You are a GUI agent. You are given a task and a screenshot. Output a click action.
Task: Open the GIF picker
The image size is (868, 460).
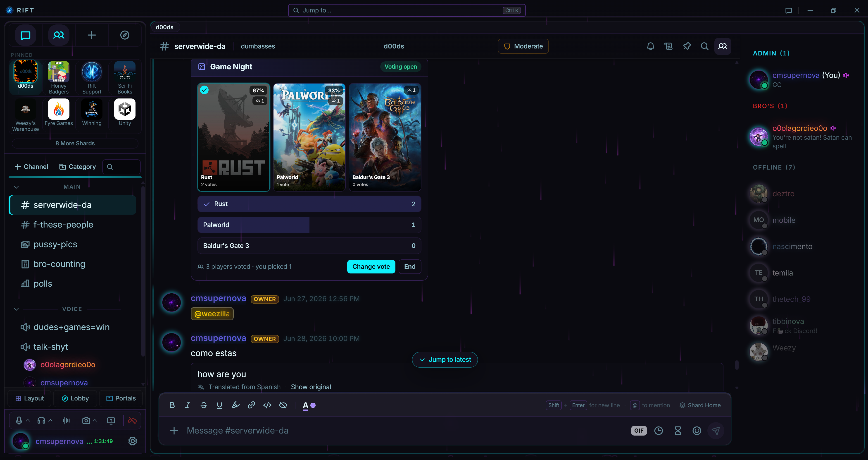(x=639, y=430)
